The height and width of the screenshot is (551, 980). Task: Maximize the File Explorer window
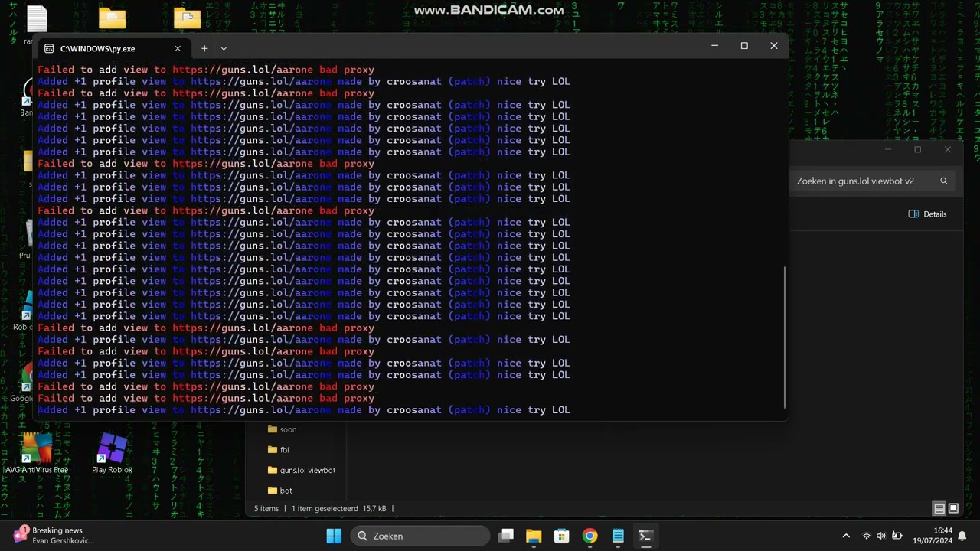click(x=917, y=150)
